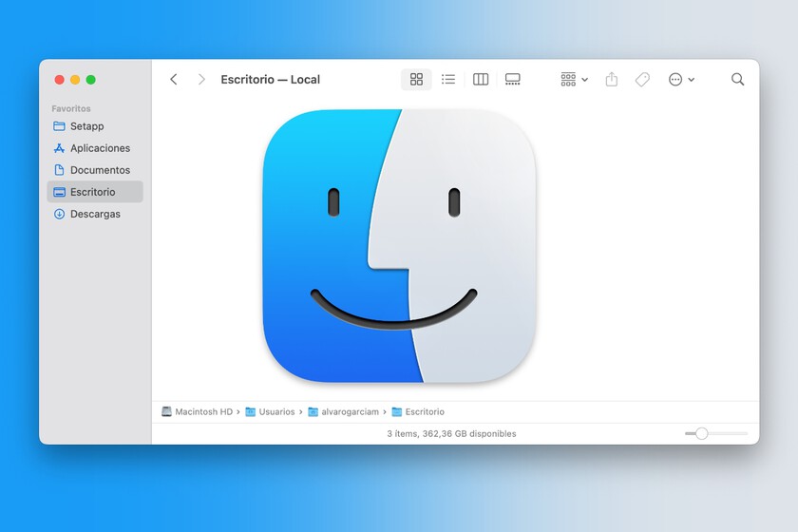Close the window with red button

[x=60, y=80]
